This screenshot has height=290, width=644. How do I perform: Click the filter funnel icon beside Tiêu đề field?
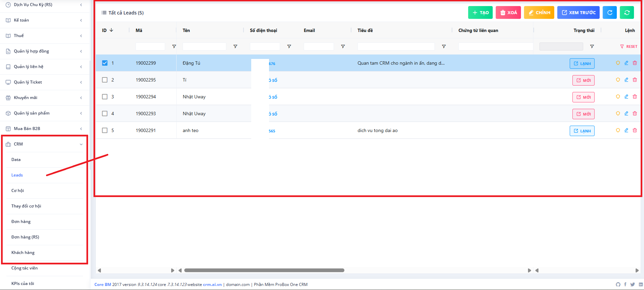coord(444,46)
